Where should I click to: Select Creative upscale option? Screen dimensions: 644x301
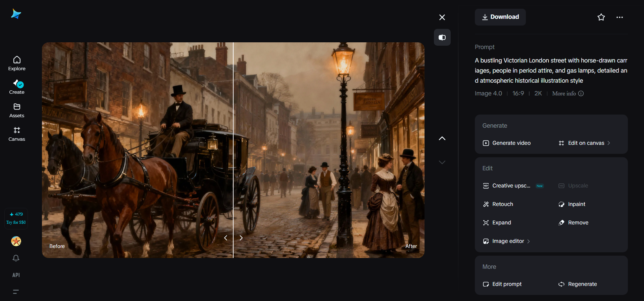[x=506, y=186]
